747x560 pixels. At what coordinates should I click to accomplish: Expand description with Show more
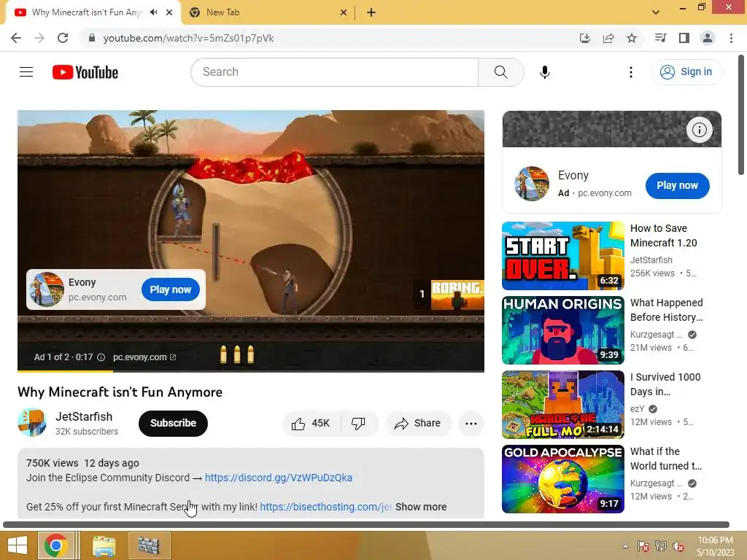pos(421,507)
